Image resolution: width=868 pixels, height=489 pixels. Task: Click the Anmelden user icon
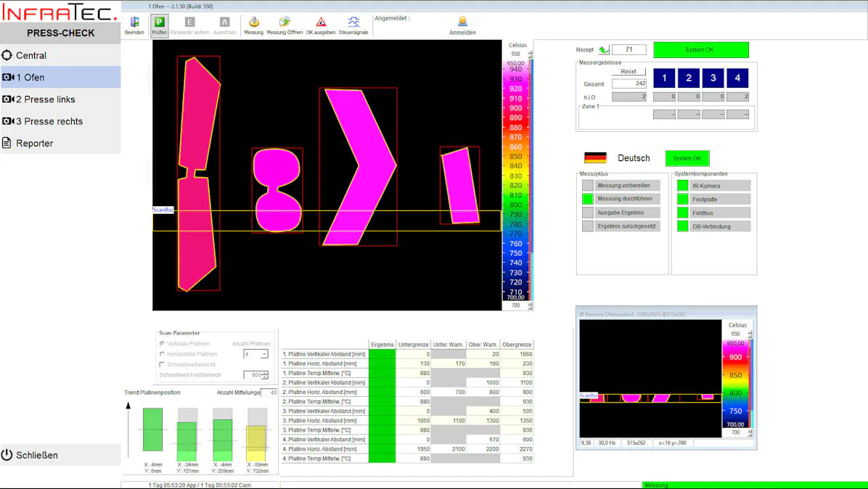[462, 22]
